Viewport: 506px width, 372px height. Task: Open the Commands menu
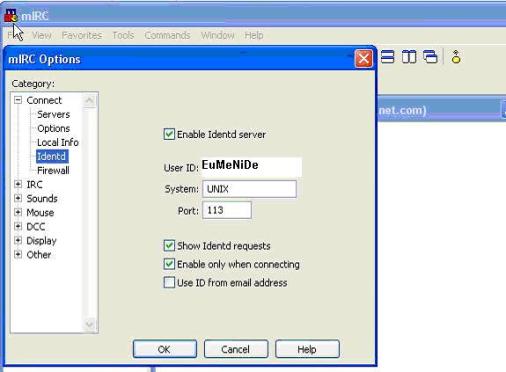pyautogui.click(x=167, y=35)
